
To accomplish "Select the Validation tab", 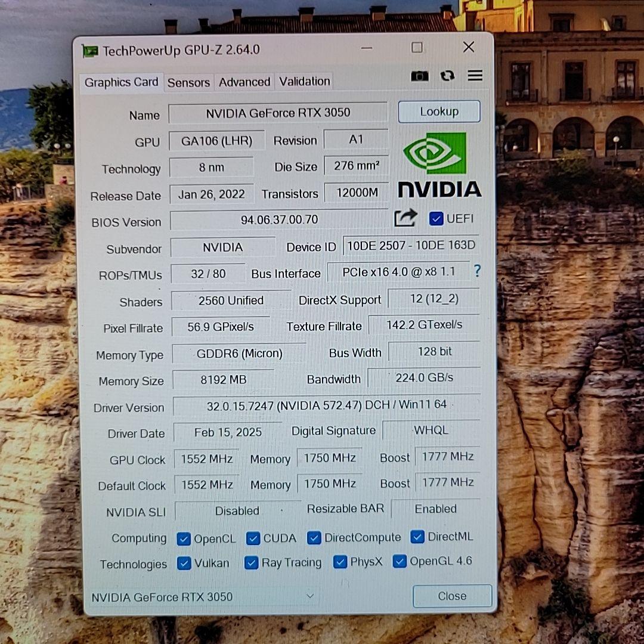I will pos(304,81).
